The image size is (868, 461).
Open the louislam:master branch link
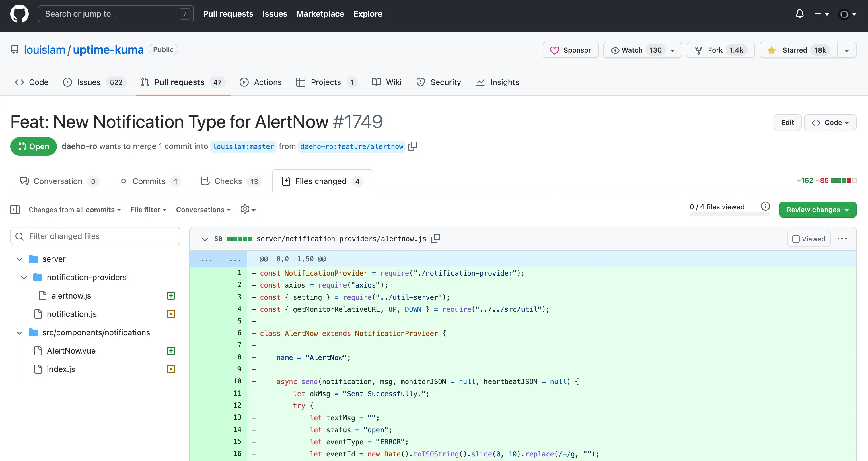(x=243, y=146)
